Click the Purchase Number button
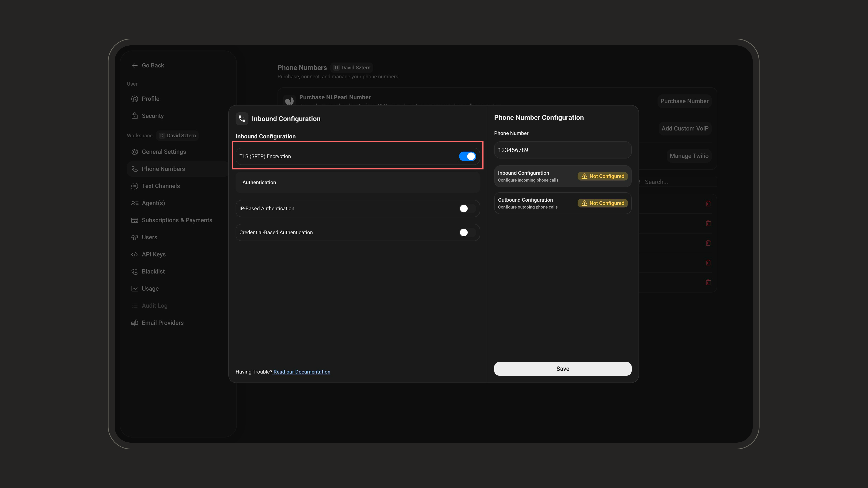Viewport: 868px width, 488px height. pos(684,101)
